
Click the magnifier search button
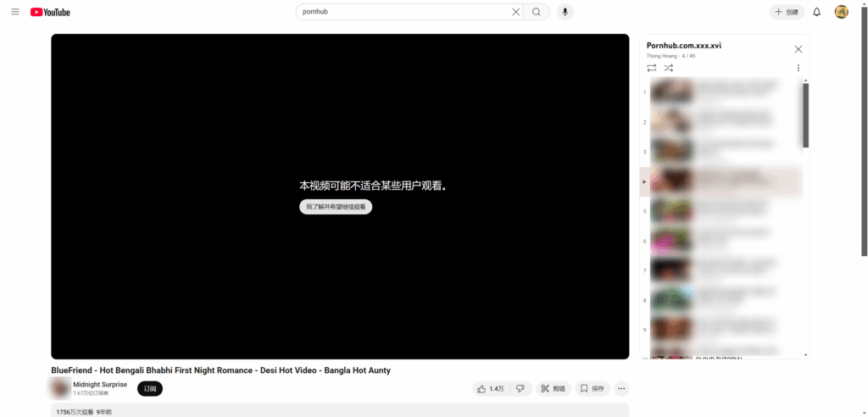pyautogui.click(x=537, y=12)
